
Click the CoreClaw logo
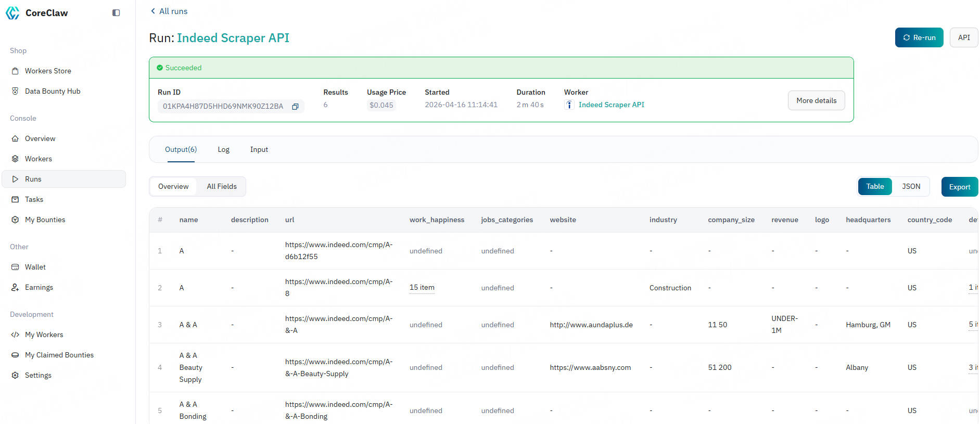(13, 13)
